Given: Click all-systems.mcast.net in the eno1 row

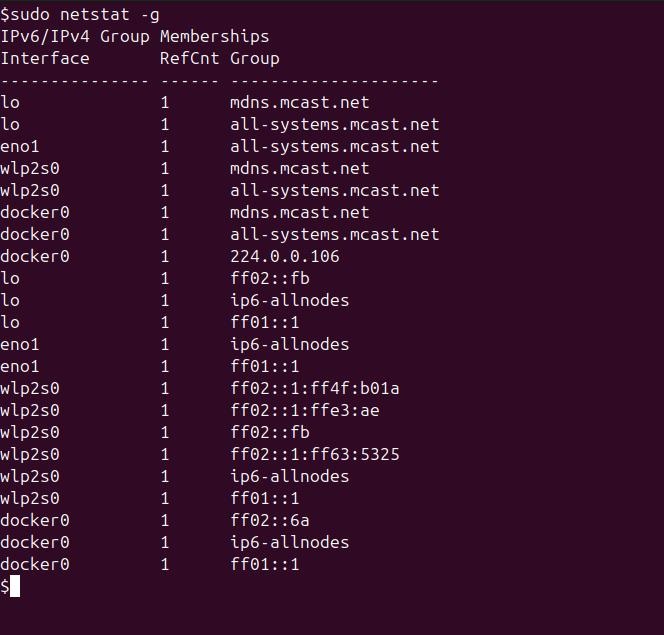Looking at the screenshot, I should (334, 146).
